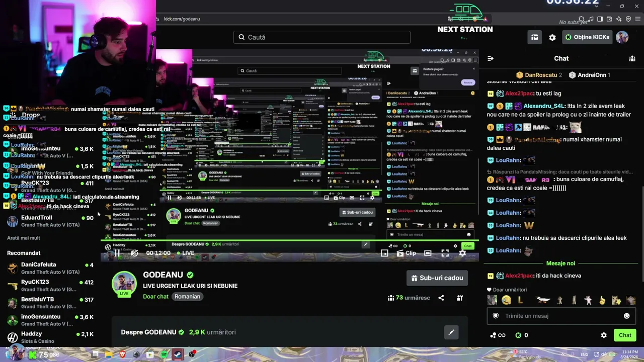Open Steam from the taskbar
The image size is (644, 362).
178,354
